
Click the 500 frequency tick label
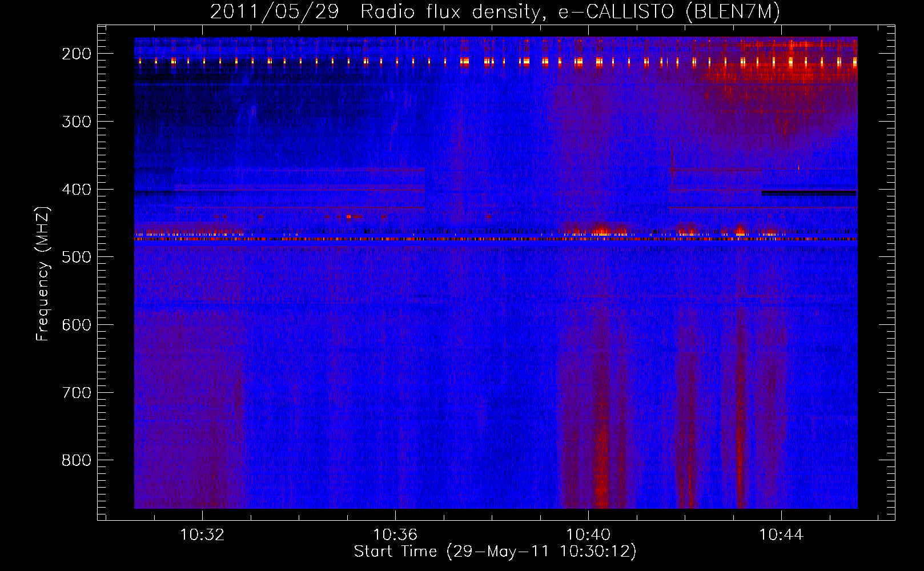77,257
